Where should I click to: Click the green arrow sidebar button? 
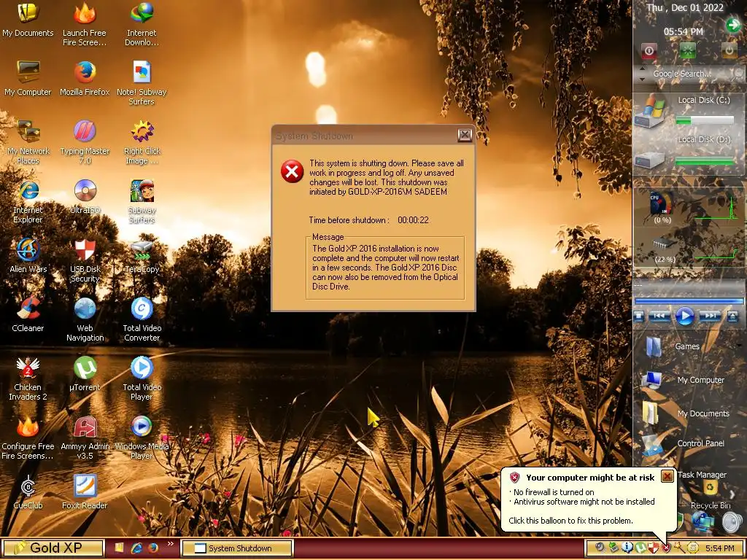point(733,26)
